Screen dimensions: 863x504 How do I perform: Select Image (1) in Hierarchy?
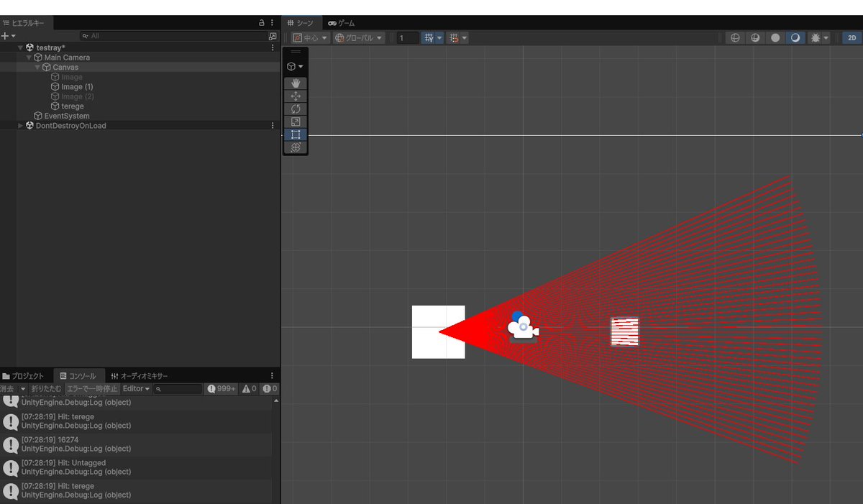77,87
